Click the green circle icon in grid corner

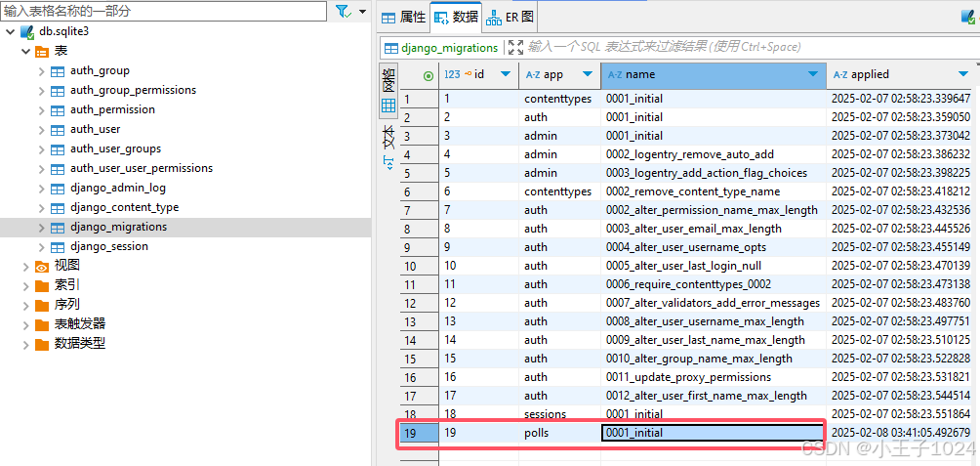(x=429, y=75)
